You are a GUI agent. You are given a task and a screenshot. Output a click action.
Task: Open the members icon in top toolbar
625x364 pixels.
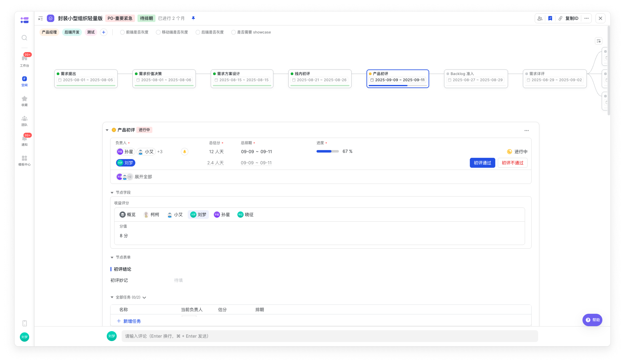click(x=540, y=18)
